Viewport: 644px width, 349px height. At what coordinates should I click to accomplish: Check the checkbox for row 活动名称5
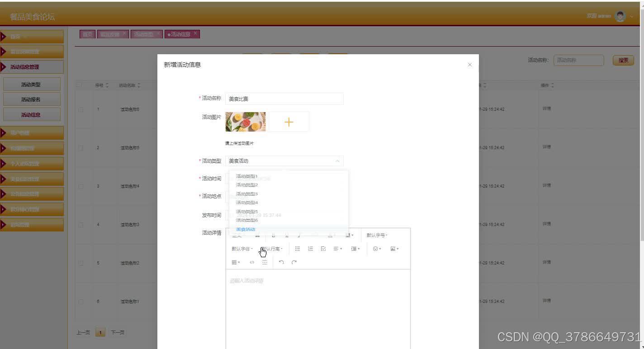(81, 148)
